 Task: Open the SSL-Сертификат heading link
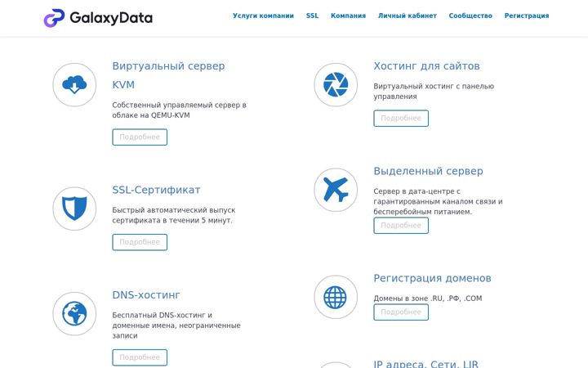point(156,190)
